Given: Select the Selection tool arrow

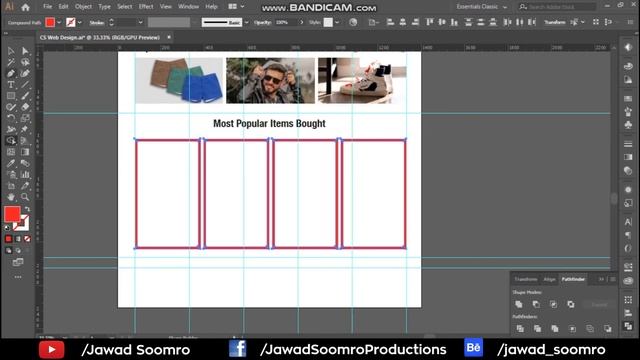Looking at the screenshot, I should [11, 51].
